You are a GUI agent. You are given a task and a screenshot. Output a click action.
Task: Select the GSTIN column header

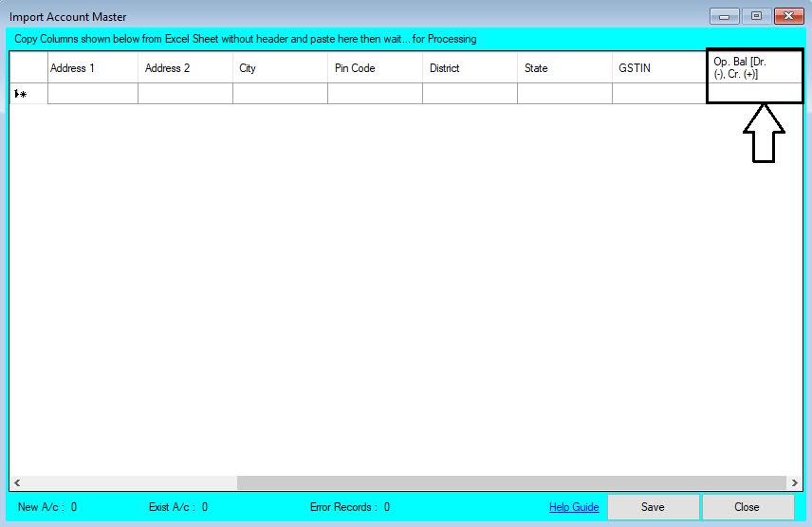(659, 68)
